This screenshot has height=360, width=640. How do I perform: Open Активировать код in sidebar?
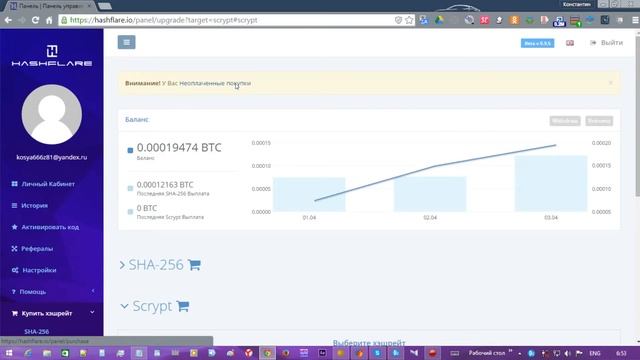50,227
